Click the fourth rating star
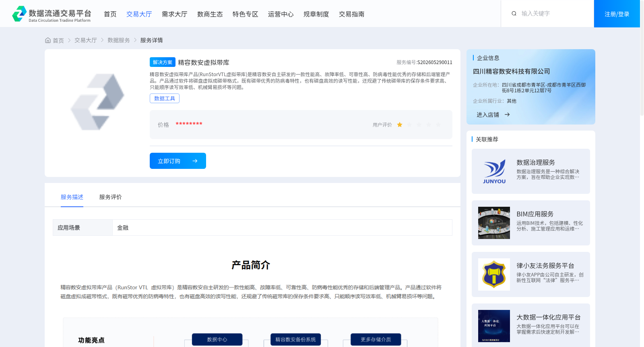This screenshot has width=644, height=347. [429, 125]
